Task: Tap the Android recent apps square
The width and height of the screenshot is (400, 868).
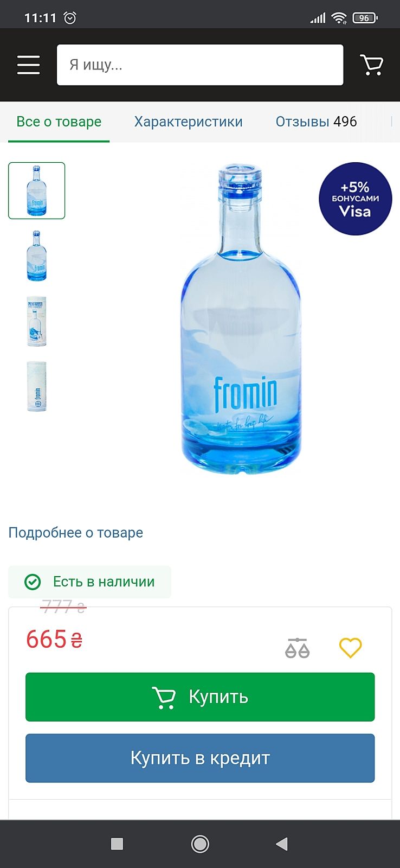Action: [x=117, y=844]
